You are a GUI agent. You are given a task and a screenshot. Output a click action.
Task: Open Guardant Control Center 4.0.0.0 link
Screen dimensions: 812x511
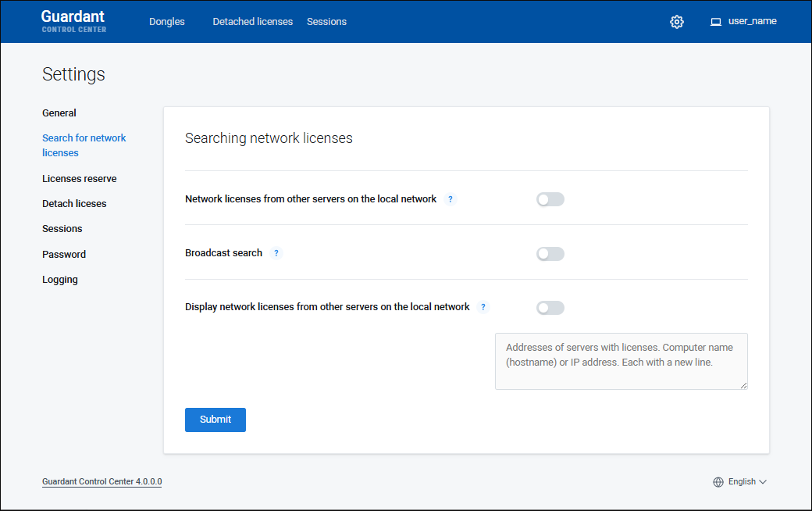click(x=101, y=482)
